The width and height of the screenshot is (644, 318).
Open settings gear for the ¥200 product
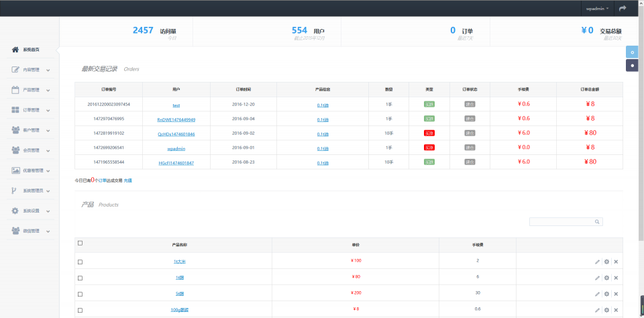tap(606, 294)
